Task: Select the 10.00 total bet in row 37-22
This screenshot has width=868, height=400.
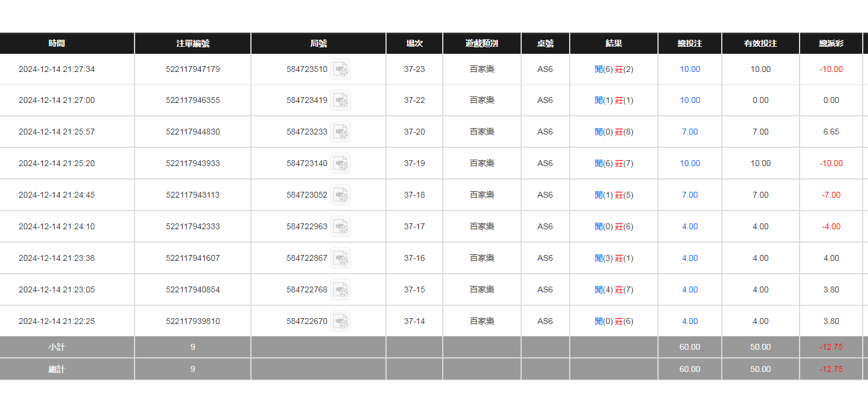Action: point(690,101)
